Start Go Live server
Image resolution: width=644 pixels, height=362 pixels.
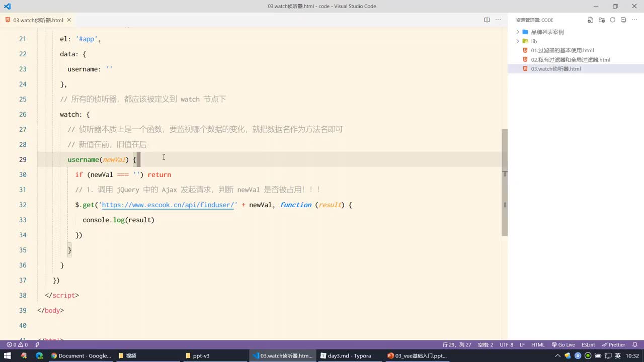(x=563, y=345)
